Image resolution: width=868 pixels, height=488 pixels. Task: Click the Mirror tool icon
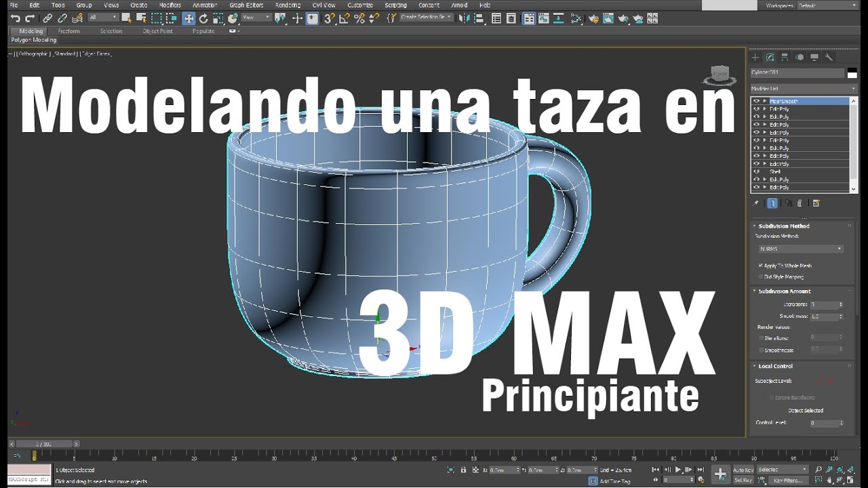(x=465, y=18)
